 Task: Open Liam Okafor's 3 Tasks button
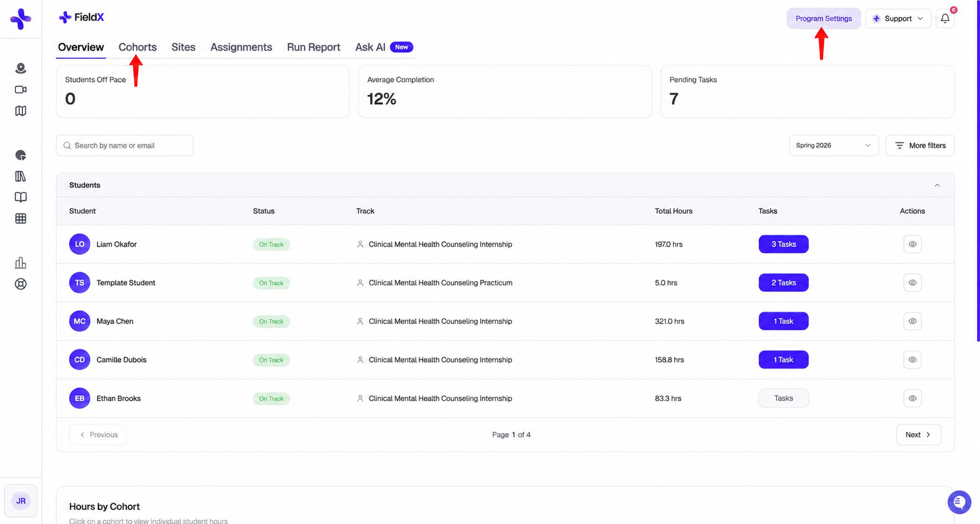[x=783, y=244]
